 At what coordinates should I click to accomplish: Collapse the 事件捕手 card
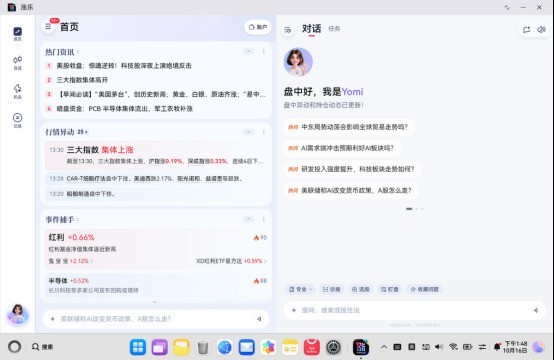point(249,219)
